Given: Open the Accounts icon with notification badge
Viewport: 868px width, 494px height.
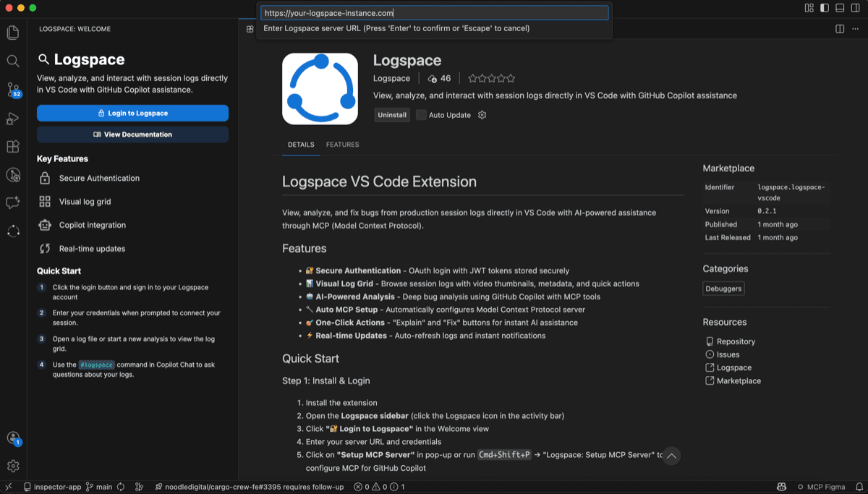Looking at the screenshot, I should point(13,438).
